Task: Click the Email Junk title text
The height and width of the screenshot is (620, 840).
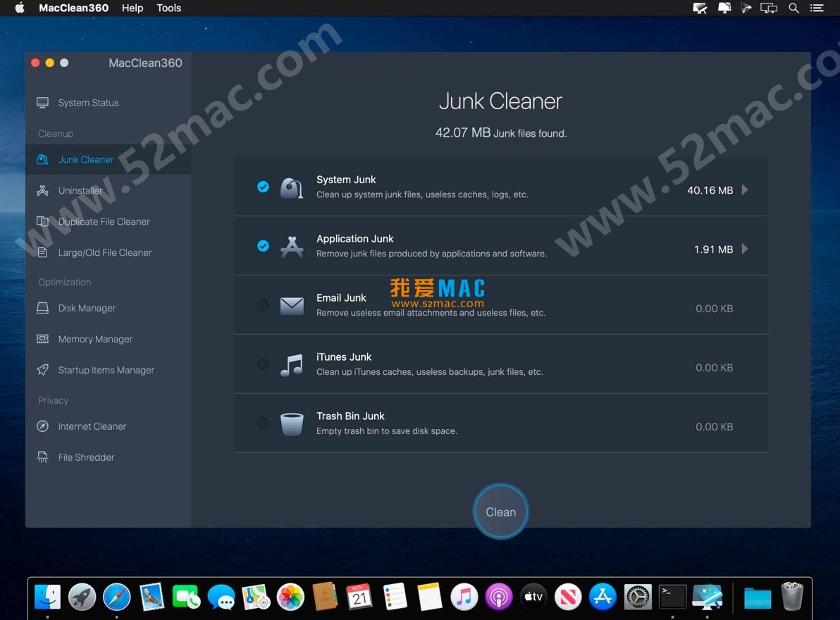Action: tap(341, 298)
